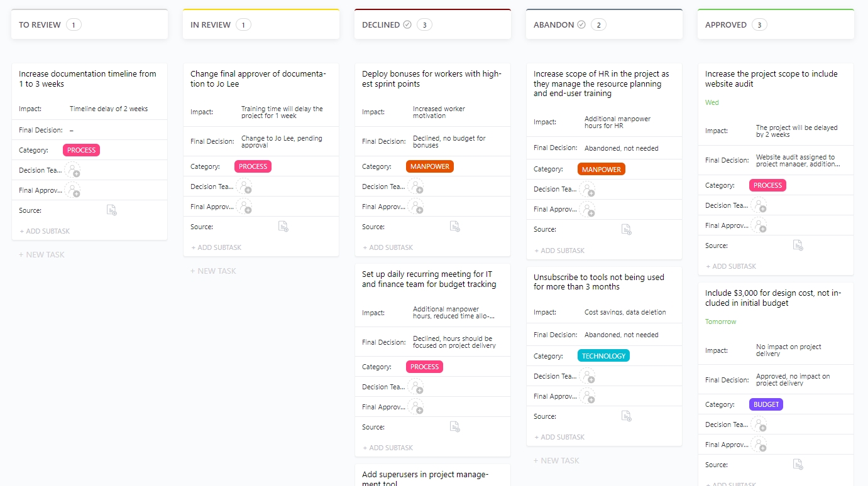Open the Source attachment on 'Change final approver' card
868x486 pixels.
(x=283, y=226)
